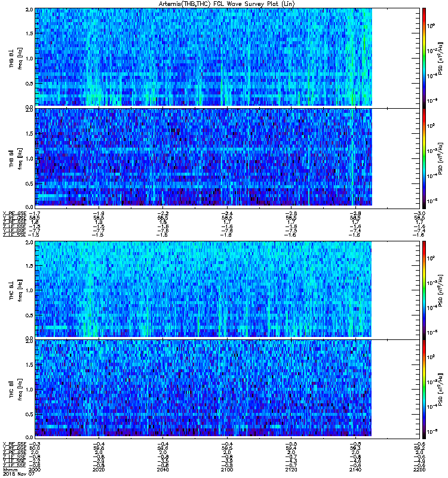Screen dimensions: 448x478
Task: Click the -1.9 X_RE_GSE value under THB panels
Action: point(99,213)
